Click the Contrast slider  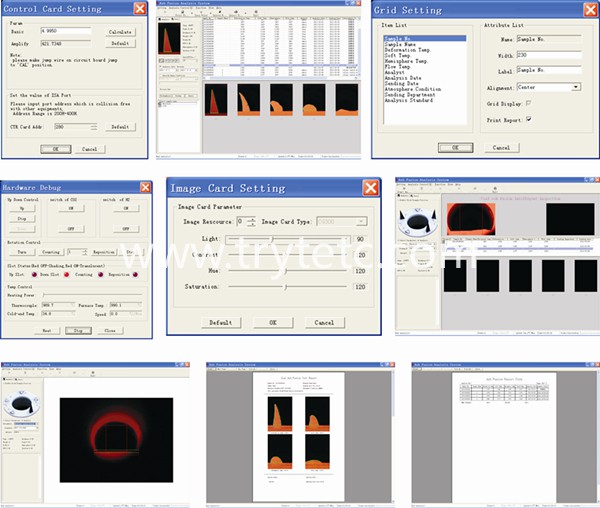point(288,255)
